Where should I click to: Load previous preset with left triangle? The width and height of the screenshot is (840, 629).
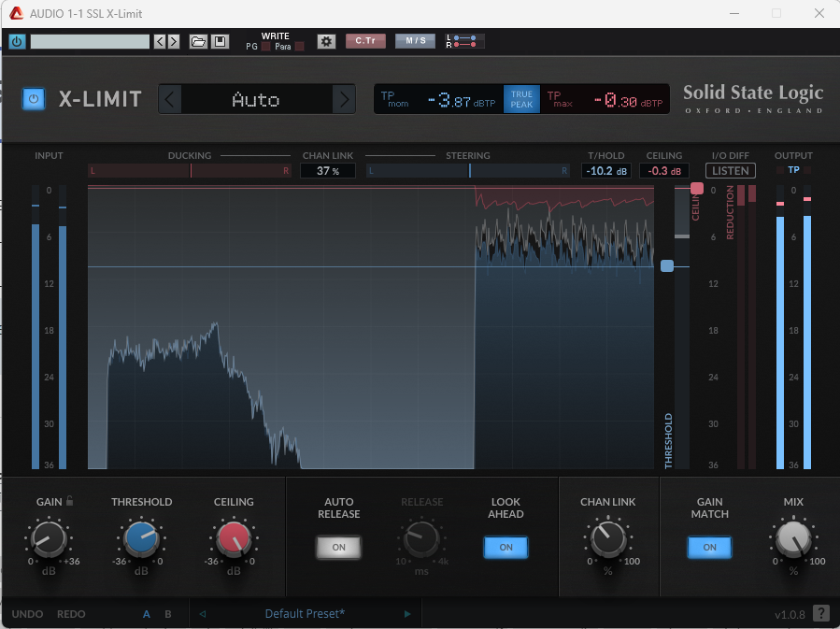[x=203, y=614]
